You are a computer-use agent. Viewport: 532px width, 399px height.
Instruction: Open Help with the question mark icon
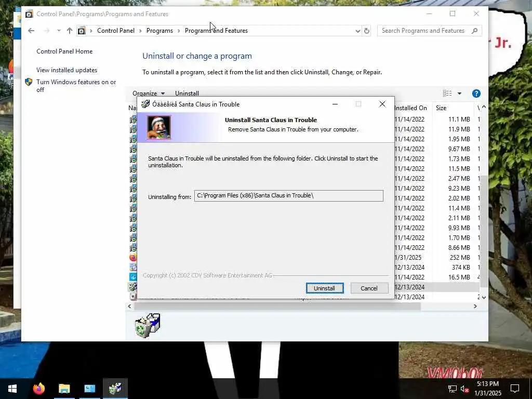pyautogui.click(x=476, y=94)
